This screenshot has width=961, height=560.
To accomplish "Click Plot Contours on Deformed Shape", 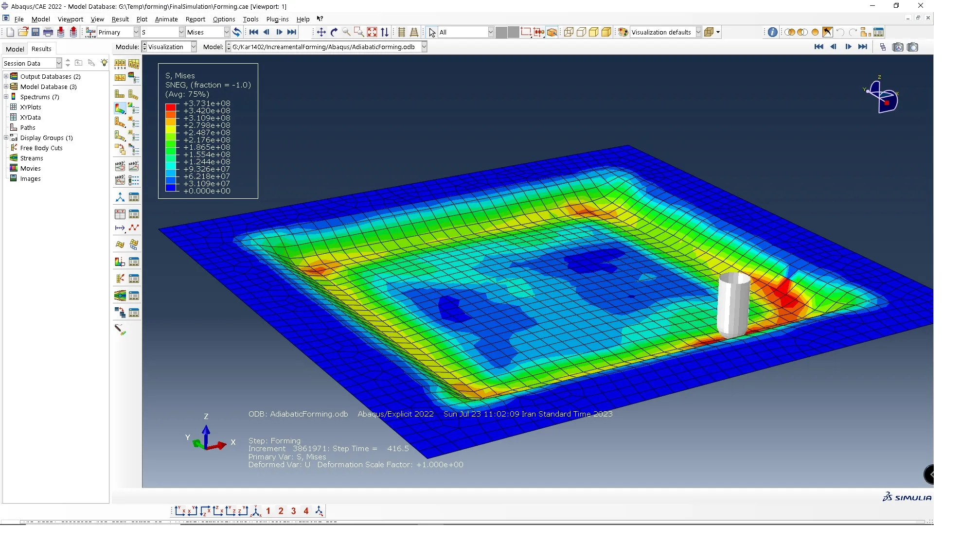I will pos(120,108).
